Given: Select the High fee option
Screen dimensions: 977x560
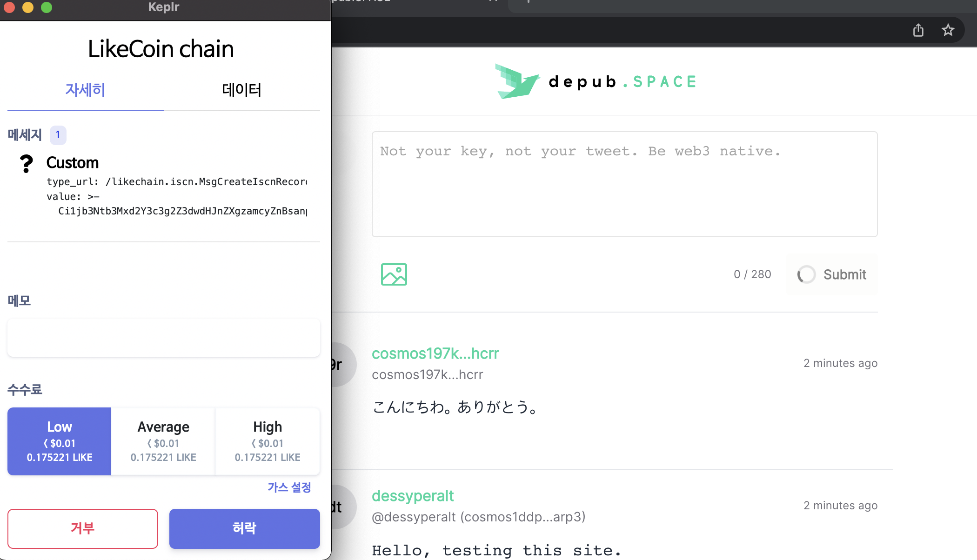Looking at the screenshot, I should click(x=268, y=441).
